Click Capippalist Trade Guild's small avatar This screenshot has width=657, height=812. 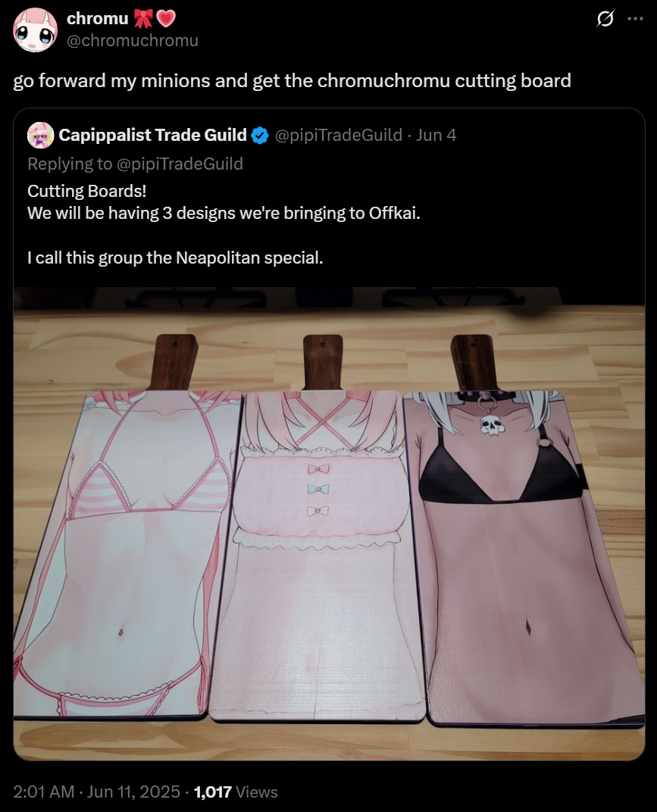pos(40,135)
